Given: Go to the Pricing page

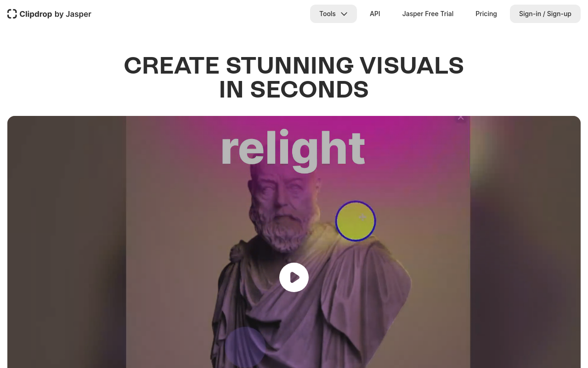Looking at the screenshot, I should pyautogui.click(x=486, y=14).
